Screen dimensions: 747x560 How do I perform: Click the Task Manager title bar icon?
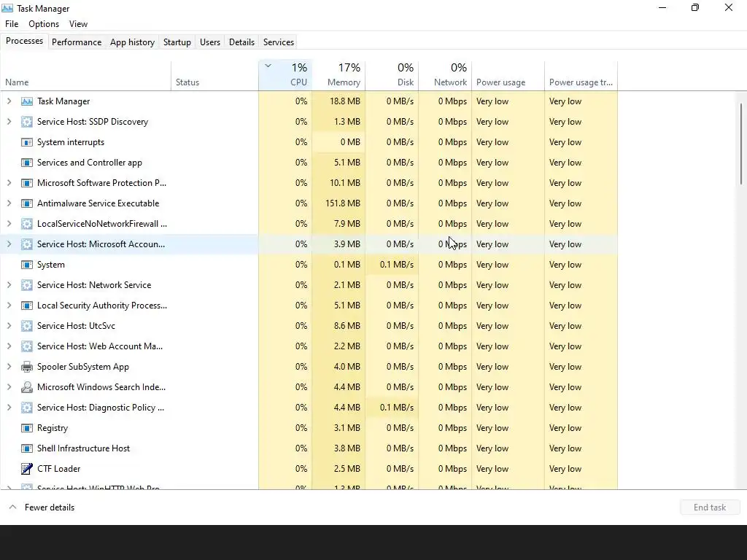point(7,8)
